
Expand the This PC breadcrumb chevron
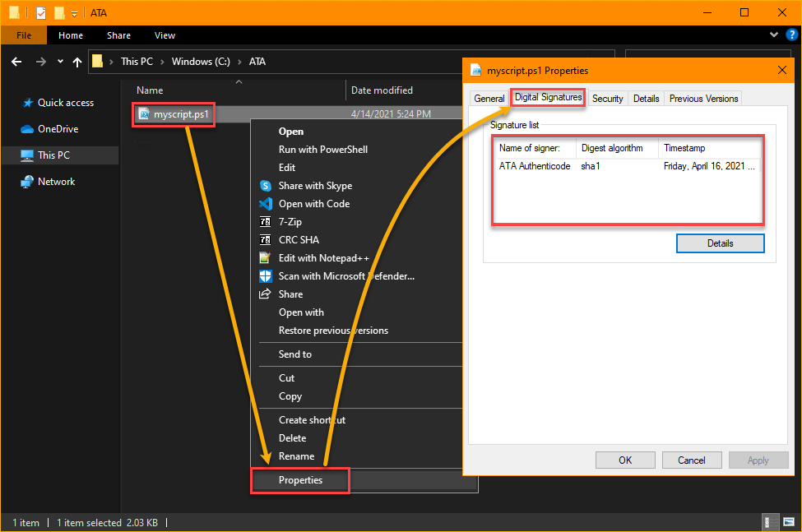click(x=162, y=62)
